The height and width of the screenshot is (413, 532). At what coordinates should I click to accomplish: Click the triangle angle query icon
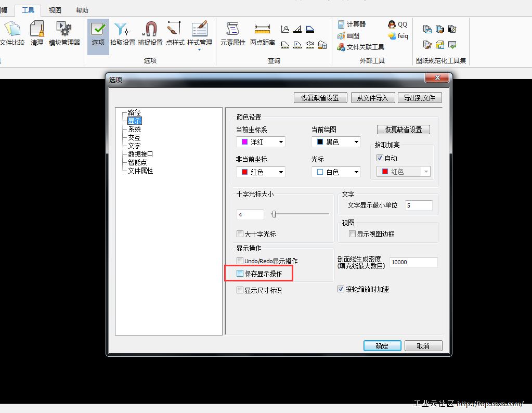click(297, 29)
